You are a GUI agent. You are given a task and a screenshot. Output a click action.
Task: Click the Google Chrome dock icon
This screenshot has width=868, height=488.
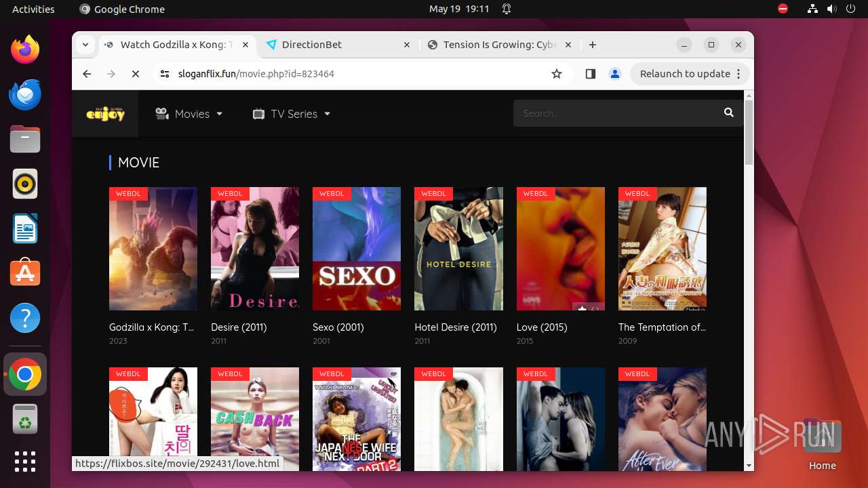pyautogui.click(x=25, y=374)
